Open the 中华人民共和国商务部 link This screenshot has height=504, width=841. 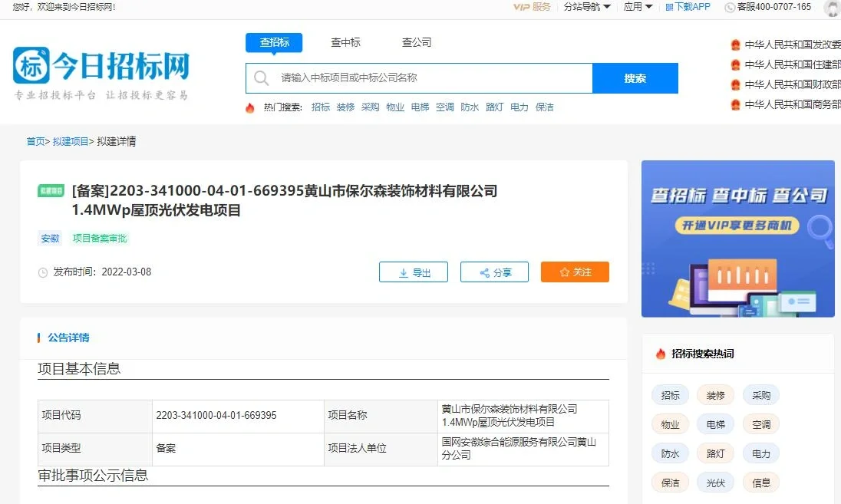point(793,104)
